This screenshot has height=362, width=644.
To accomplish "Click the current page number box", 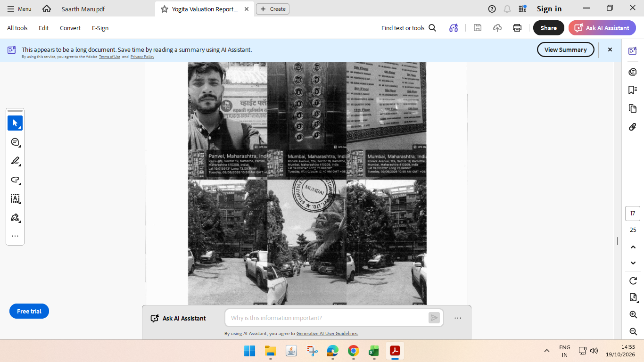I will 633,214.
